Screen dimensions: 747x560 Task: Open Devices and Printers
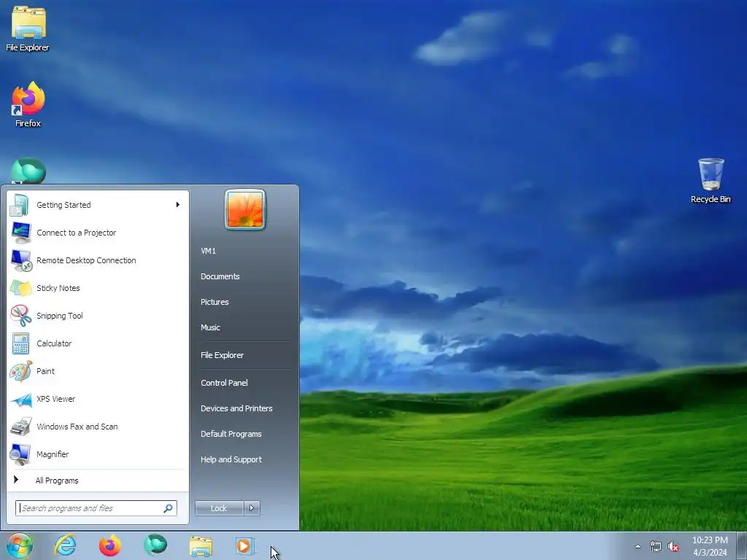237,408
